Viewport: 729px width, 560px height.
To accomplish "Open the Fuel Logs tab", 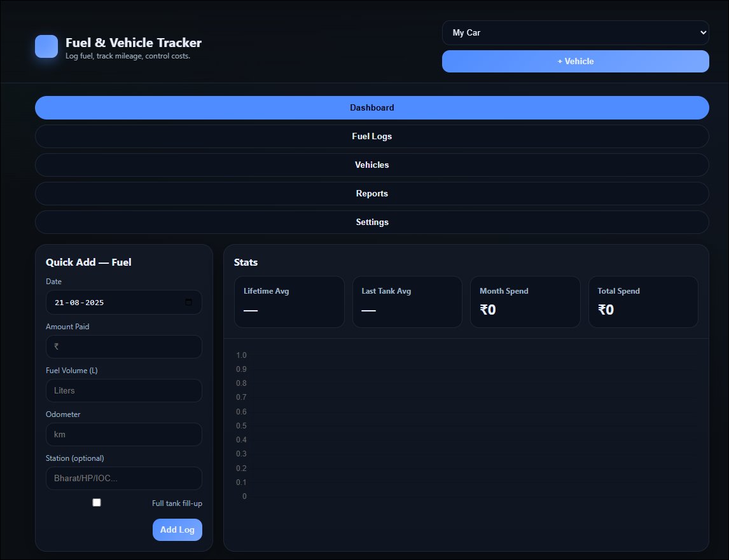I will click(x=372, y=137).
